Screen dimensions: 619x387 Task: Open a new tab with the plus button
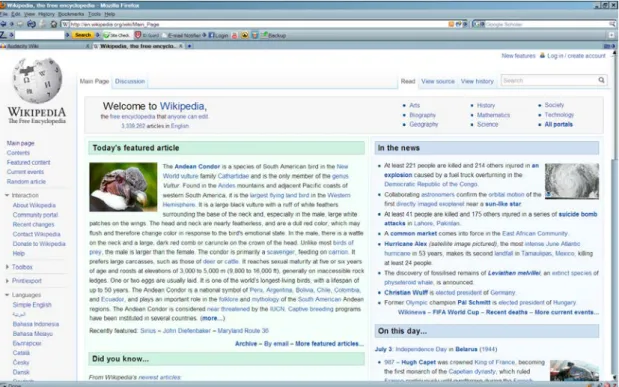(189, 46)
